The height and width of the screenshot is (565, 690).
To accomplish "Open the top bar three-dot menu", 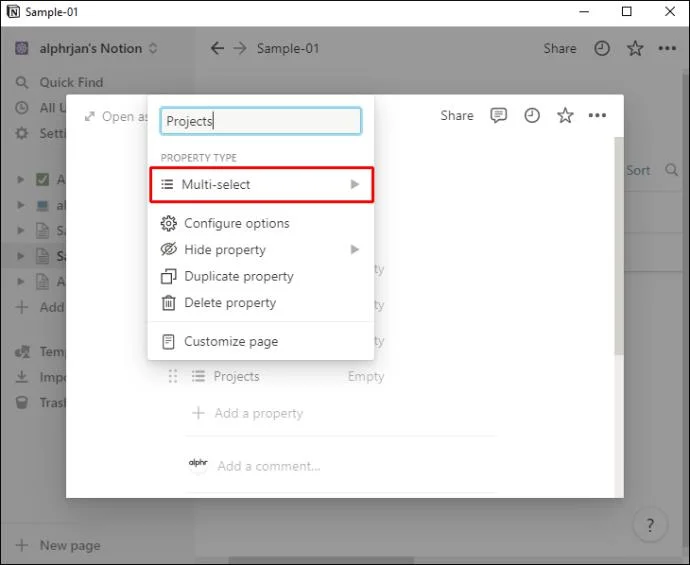I will pos(667,48).
